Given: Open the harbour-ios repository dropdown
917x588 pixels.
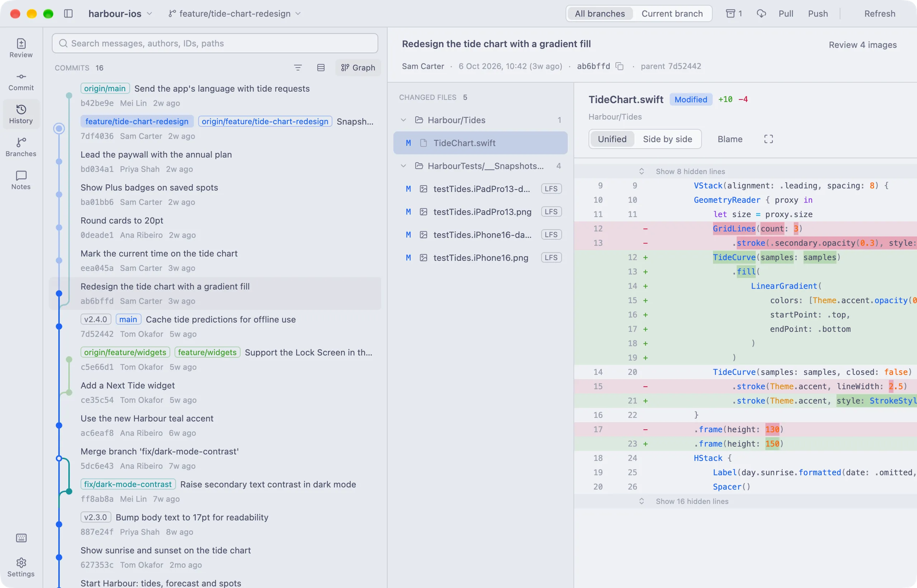Looking at the screenshot, I should [120, 14].
